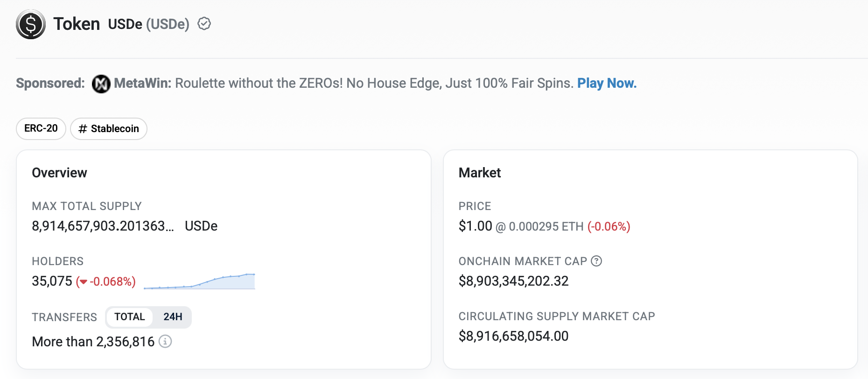Click the verified checkmark badge icon

(x=204, y=24)
